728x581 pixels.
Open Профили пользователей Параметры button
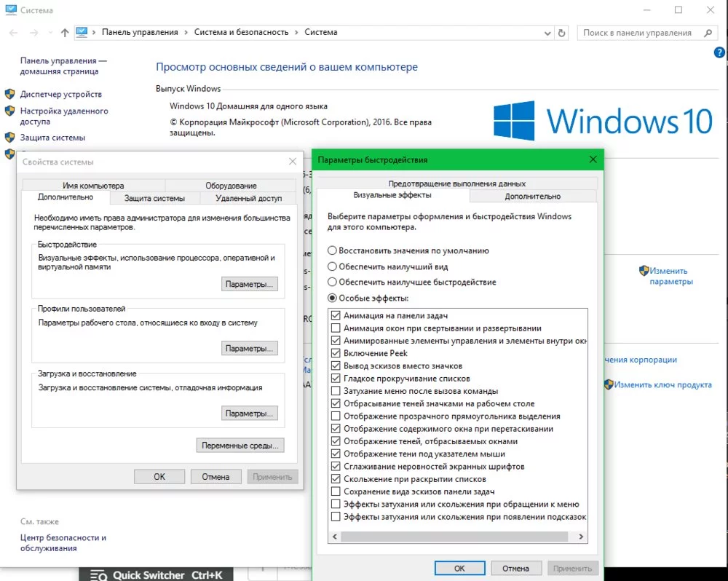(x=249, y=348)
